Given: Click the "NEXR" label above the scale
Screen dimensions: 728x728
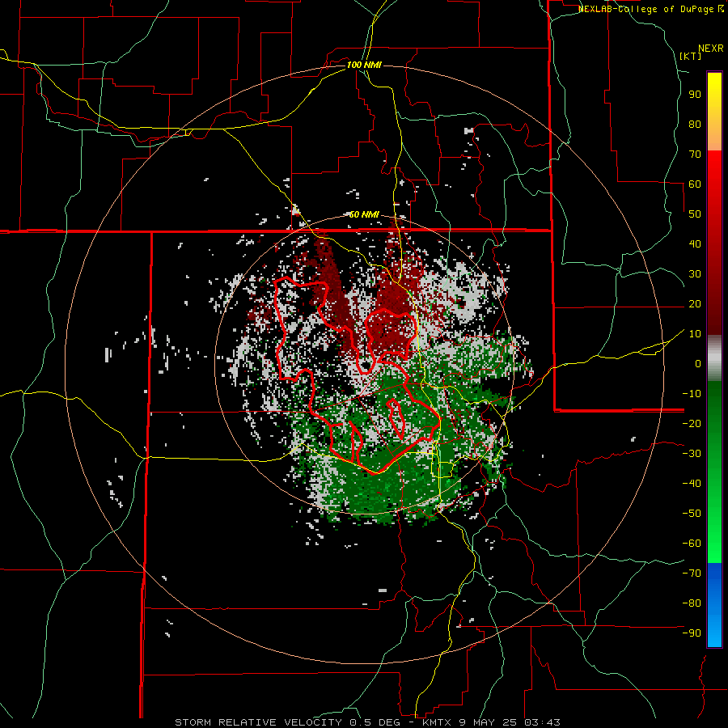Looking at the screenshot, I should click(711, 49).
